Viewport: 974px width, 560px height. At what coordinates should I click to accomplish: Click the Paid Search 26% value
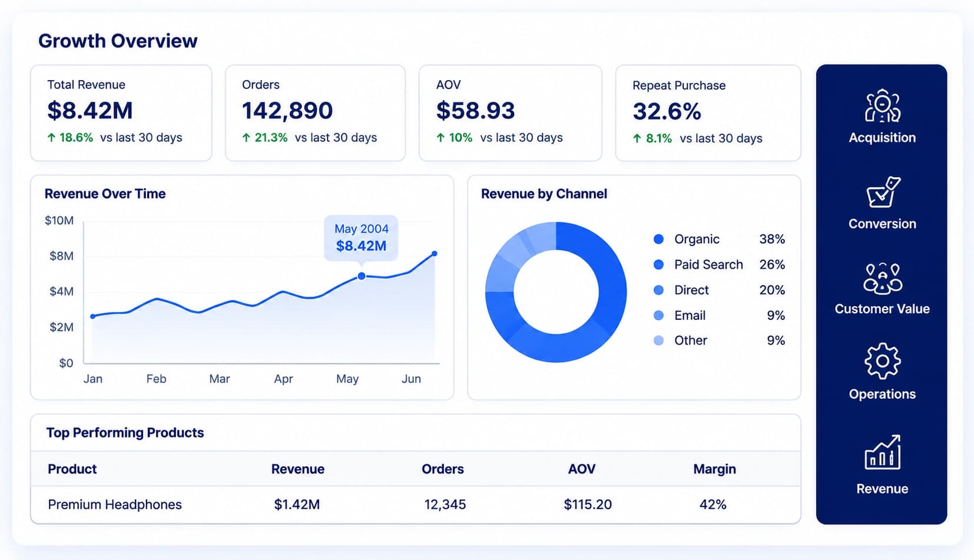[x=772, y=264]
